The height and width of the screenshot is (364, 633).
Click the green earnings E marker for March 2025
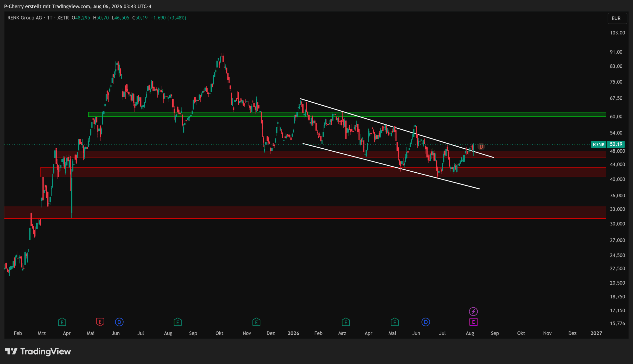pyautogui.click(x=62, y=322)
